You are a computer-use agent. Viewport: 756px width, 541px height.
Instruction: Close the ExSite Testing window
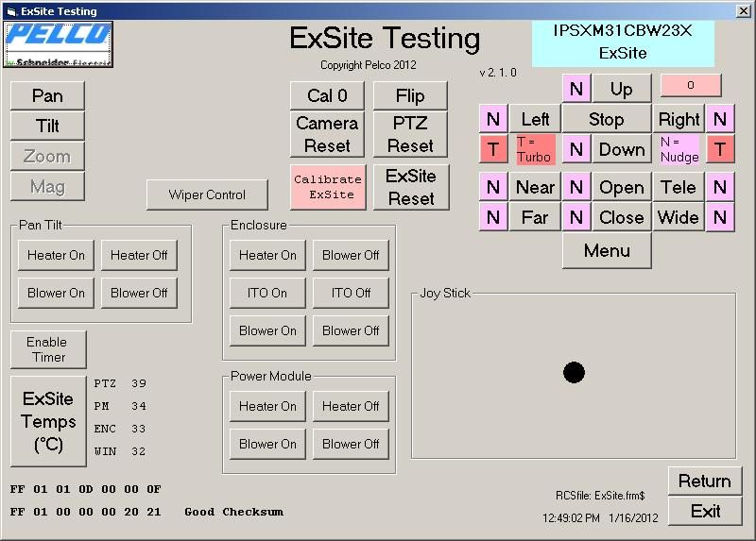[743, 11]
